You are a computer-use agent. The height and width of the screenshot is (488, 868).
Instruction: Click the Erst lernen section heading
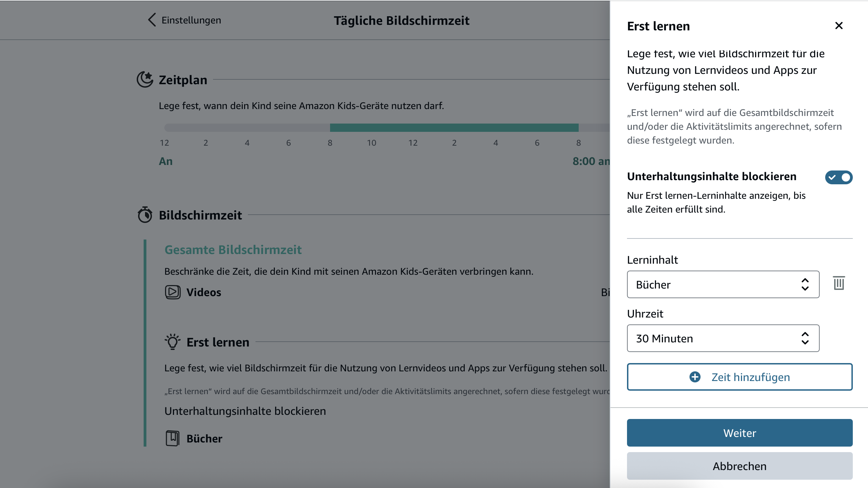[x=218, y=342]
